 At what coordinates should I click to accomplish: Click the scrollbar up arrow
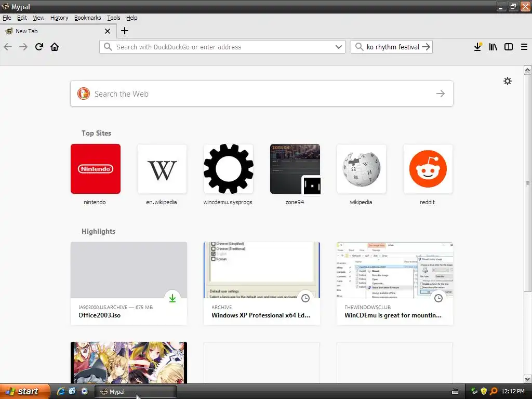coord(528,70)
